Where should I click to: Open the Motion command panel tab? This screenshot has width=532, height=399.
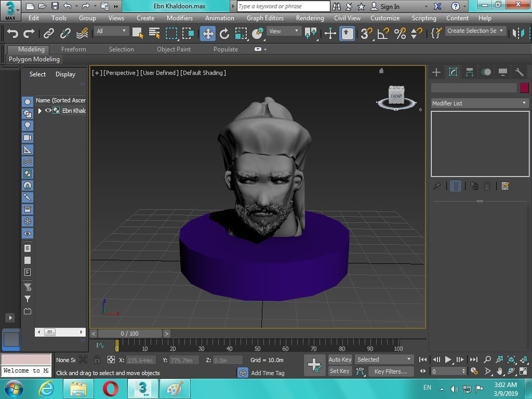click(x=486, y=72)
